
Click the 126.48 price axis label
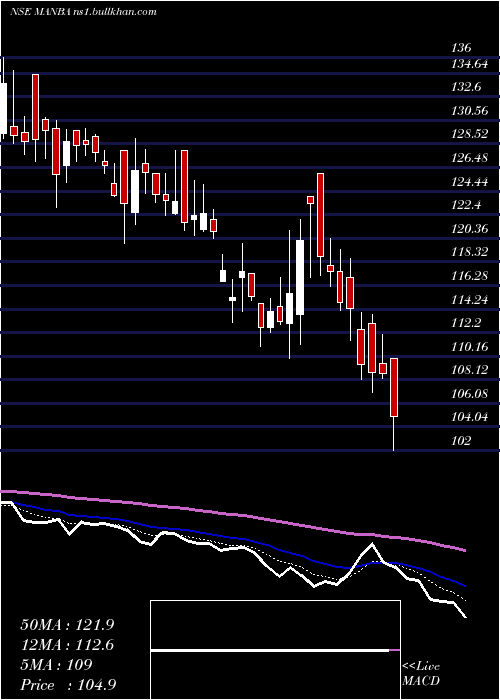coord(470,158)
